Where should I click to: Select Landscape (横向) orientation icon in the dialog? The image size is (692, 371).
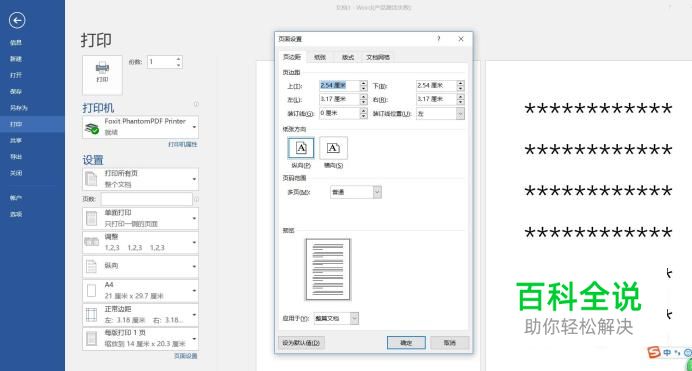[x=333, y=148]
